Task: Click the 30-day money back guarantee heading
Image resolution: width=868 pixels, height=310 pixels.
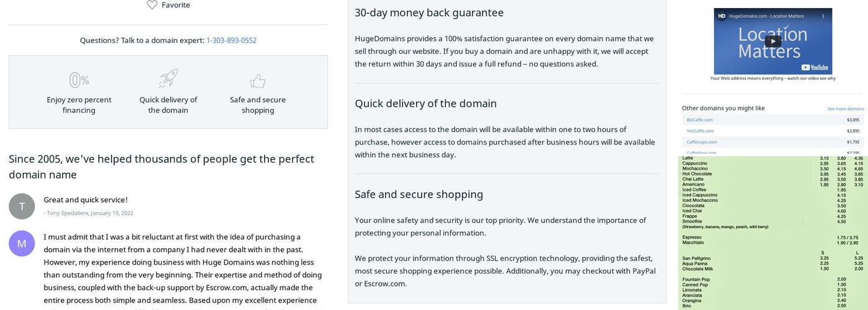Action: [x=429, y=12]
